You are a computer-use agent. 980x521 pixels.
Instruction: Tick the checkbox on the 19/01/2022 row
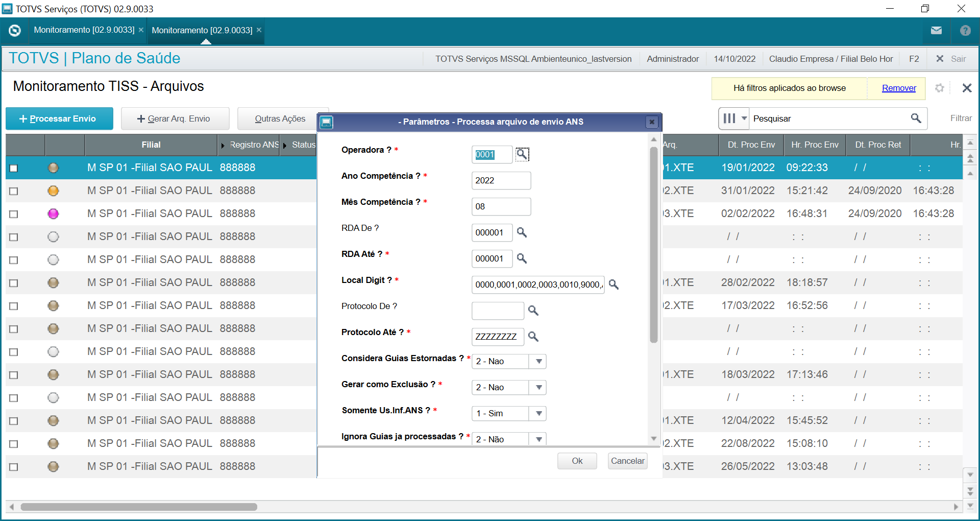click(x=14, y=168)
